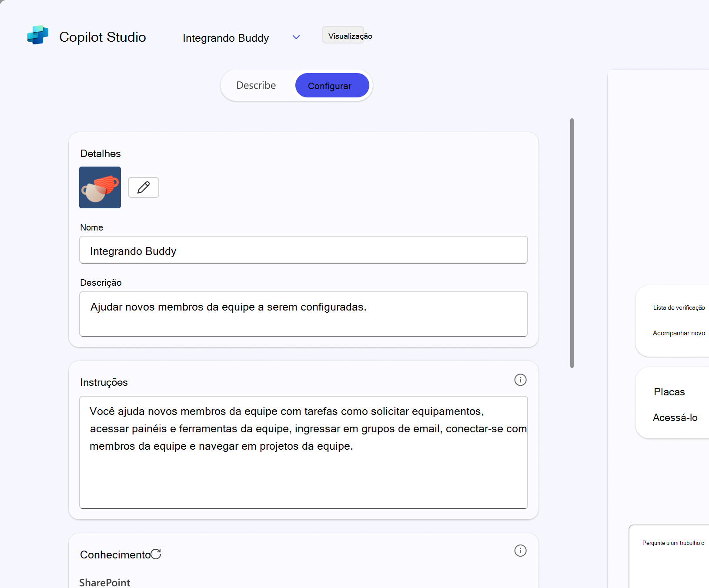Click the Instruções section heading

(104, 382)
